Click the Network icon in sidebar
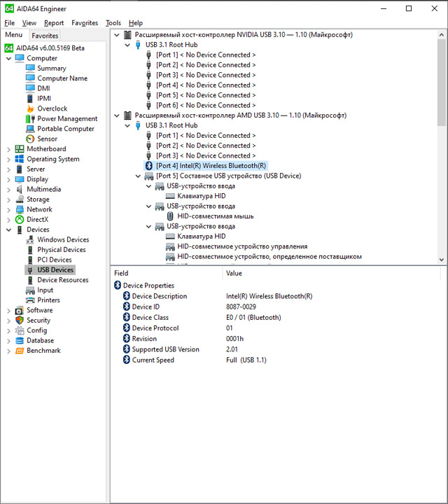The height and width of the screenshot is (504, 448). point(20,209)
